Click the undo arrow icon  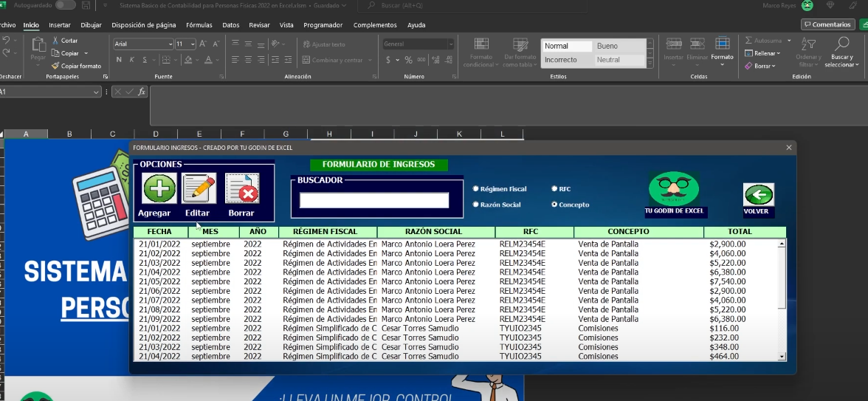tap(6, 41)
